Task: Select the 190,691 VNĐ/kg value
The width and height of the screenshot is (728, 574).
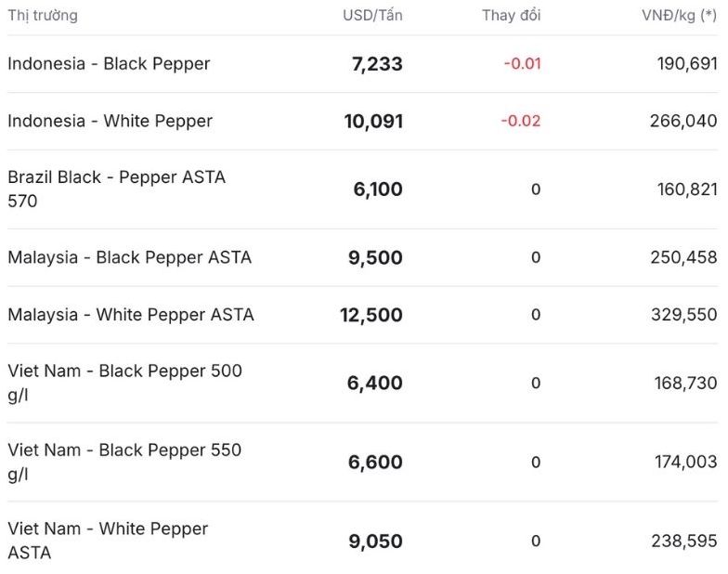Action: pyautogui.click(x=685, y=64)
